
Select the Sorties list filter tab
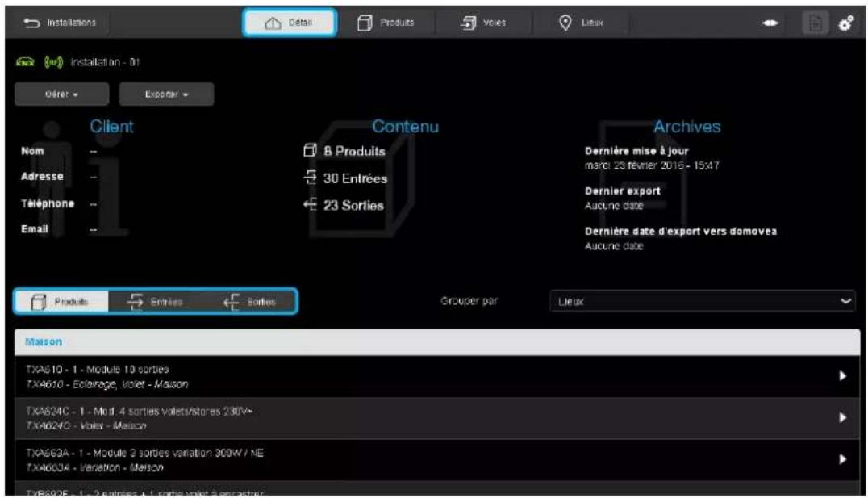point(249,301)
